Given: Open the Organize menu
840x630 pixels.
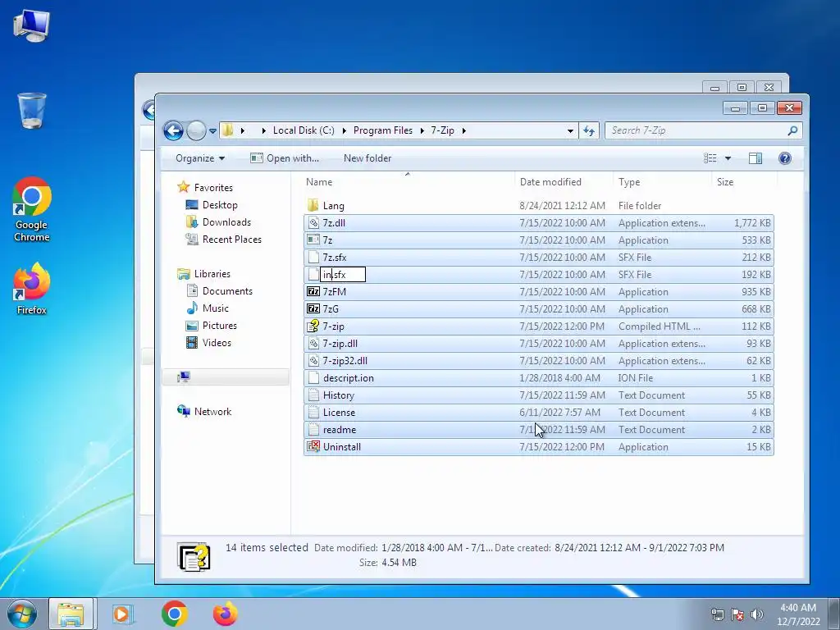Looking at the screenshot, I should pyautogui.click(x=200, y=158).
